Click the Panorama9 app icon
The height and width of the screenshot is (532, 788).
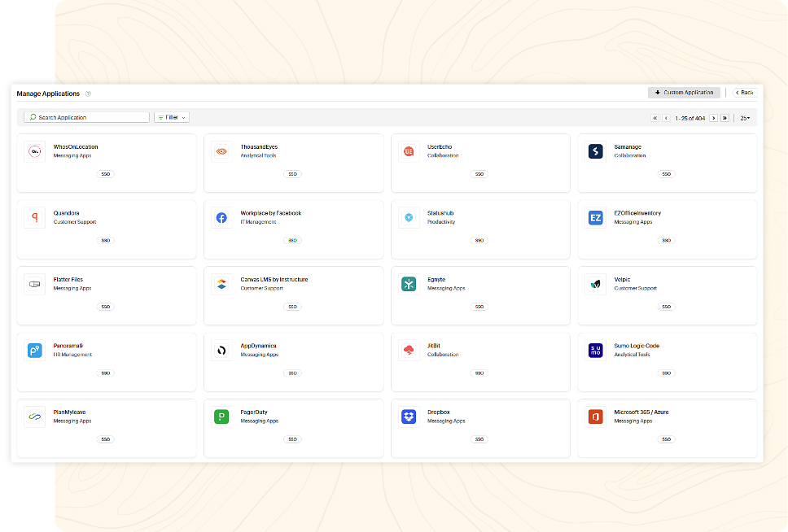pos(34,350)
